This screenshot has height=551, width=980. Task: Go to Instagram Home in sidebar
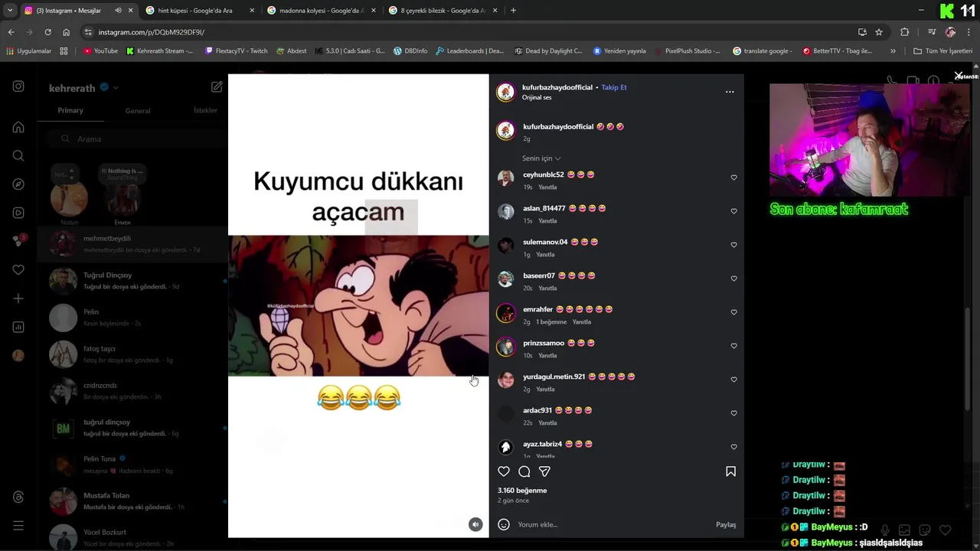point(18,127)
